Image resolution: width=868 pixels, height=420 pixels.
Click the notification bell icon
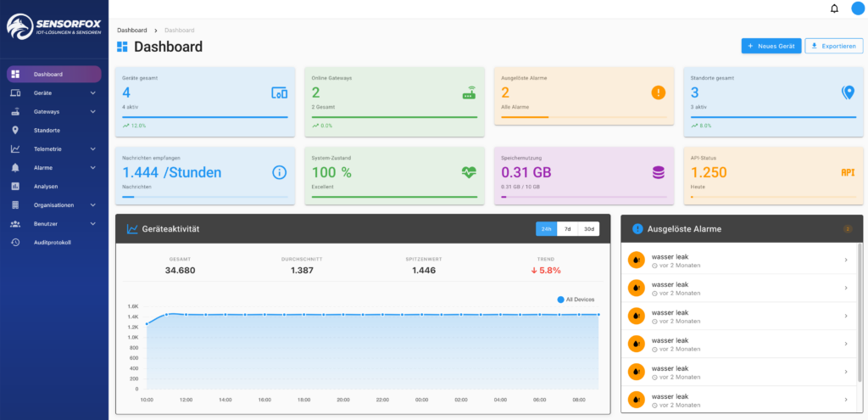pos(834,9)
